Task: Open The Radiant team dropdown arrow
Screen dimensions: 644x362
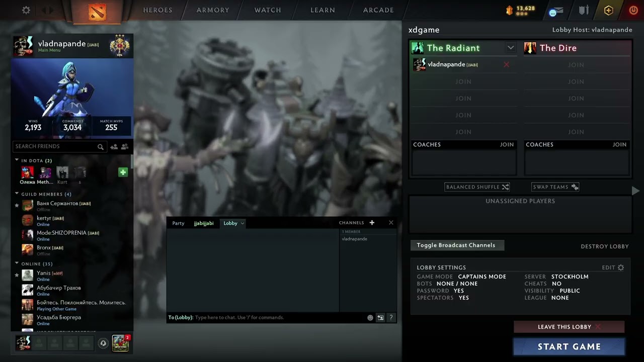Action: coord(511,48)
